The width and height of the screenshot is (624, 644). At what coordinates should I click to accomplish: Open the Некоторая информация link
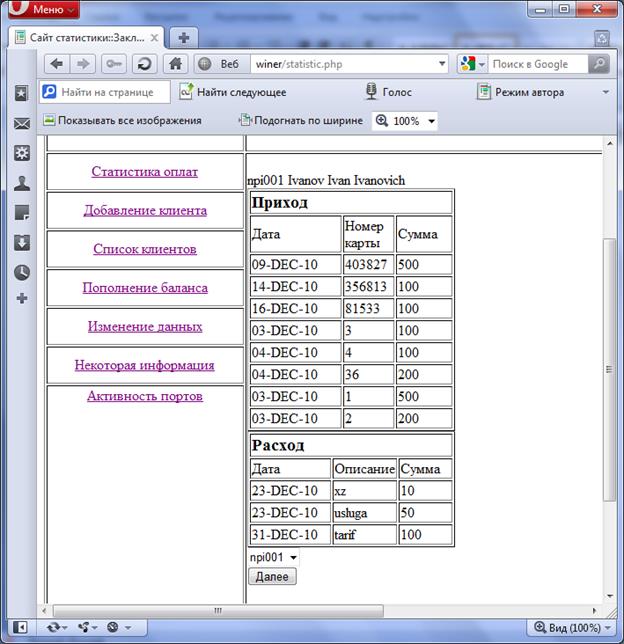point(145,365)
